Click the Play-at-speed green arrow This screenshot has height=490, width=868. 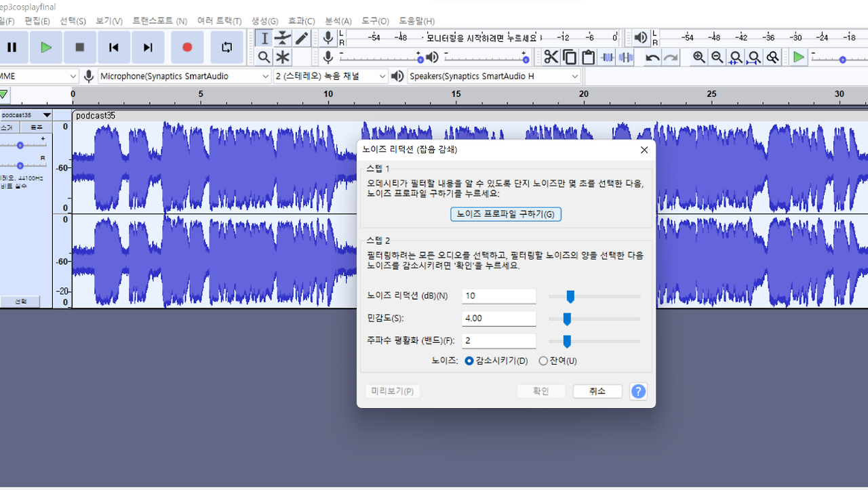pyautogui.click(x=799, y=57)
